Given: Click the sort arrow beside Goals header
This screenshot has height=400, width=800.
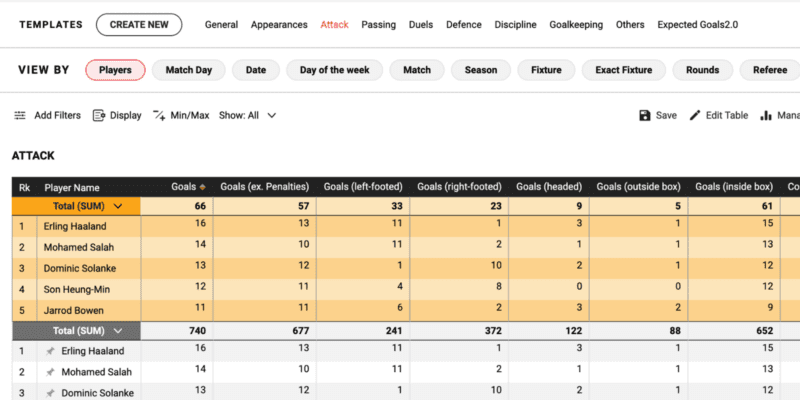Looking at the screenshot, I should point(202,187).
